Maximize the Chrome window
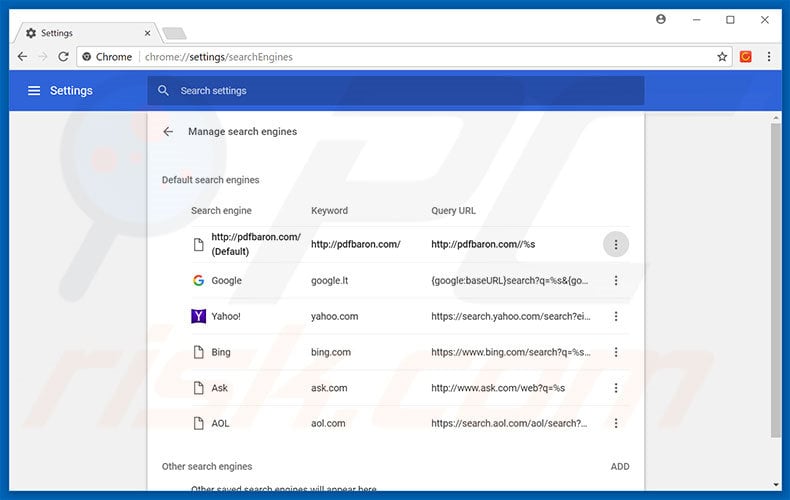 click(730, 20)
